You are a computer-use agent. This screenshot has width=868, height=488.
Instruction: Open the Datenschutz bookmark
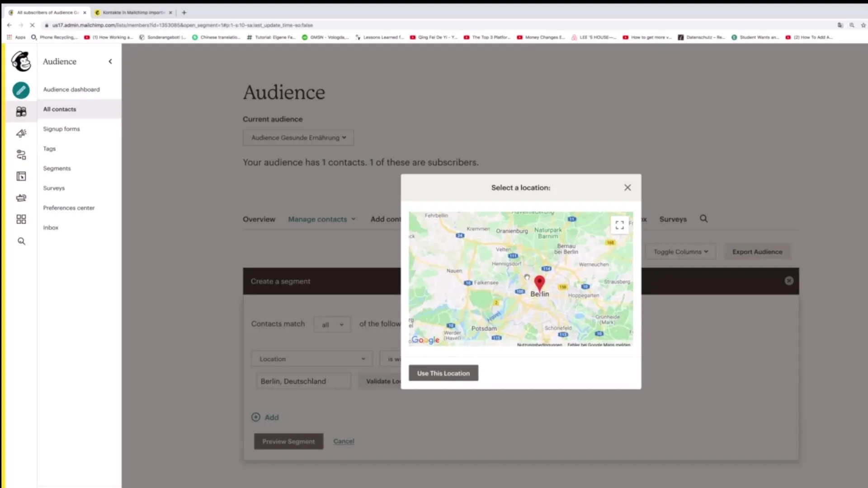click(702, 37)
